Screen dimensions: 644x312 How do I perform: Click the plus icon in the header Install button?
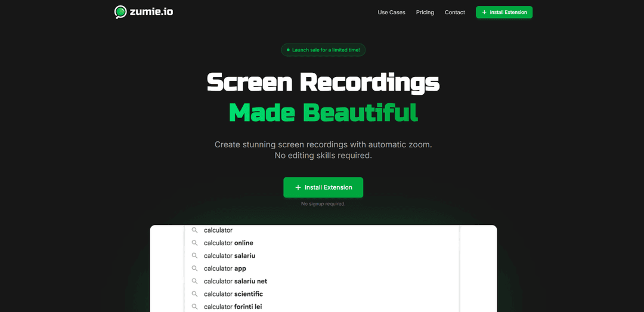(x=484, y=13)
